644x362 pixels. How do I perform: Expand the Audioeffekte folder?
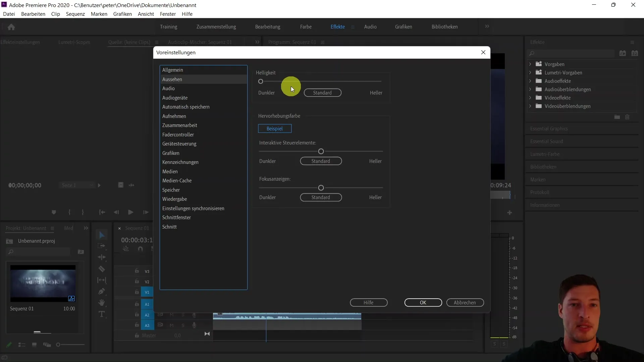[530, 81]
